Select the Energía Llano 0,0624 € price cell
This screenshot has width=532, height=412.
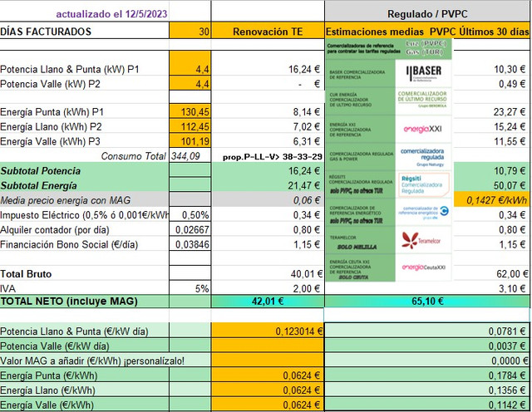tap(268, 390)
